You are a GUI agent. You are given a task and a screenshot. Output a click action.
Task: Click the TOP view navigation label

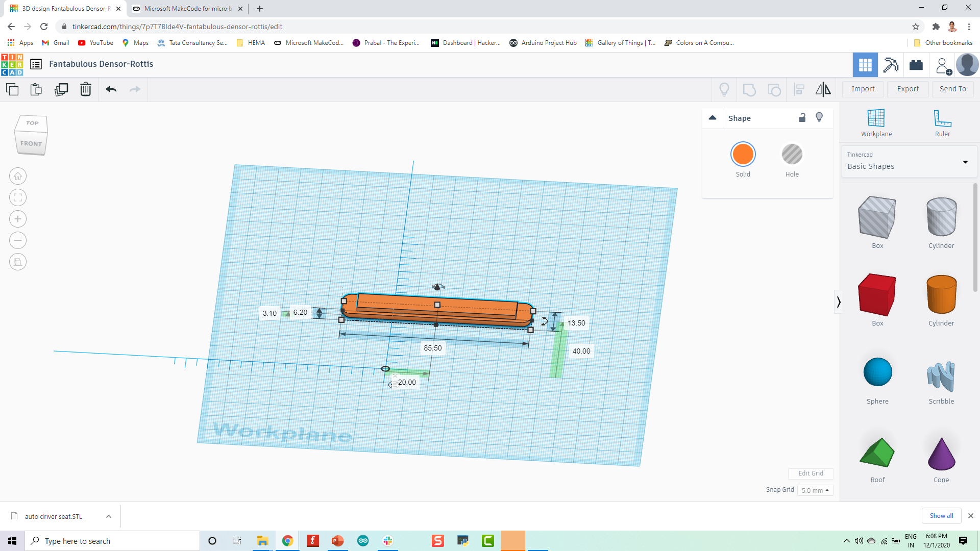click(x=31, y=122)
